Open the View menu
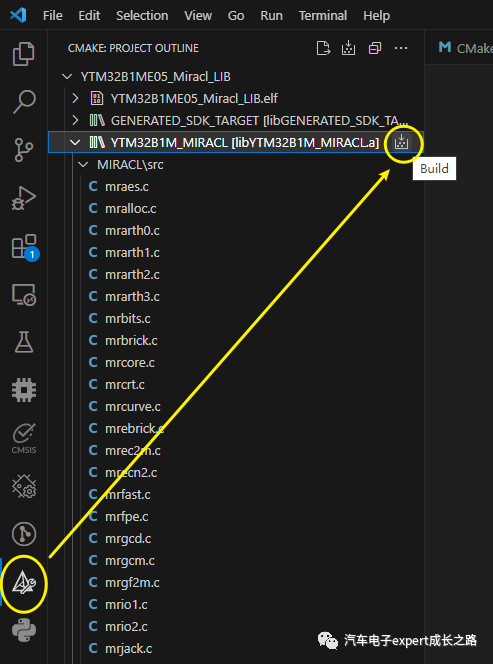Image resolution: width=493 pixels, height=664 pixels. click(198, 16)
